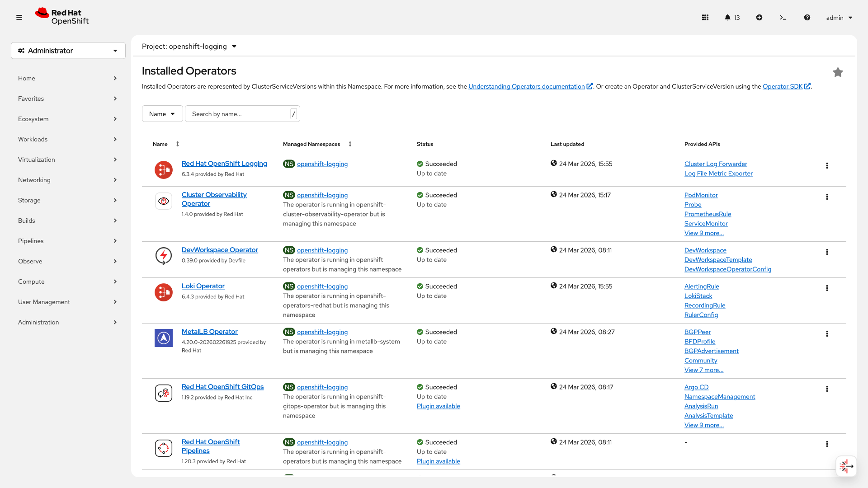This screenshot has height=488, width=868.
Task: Open the application launcher grid icon
Action: (x=705, y=18)
